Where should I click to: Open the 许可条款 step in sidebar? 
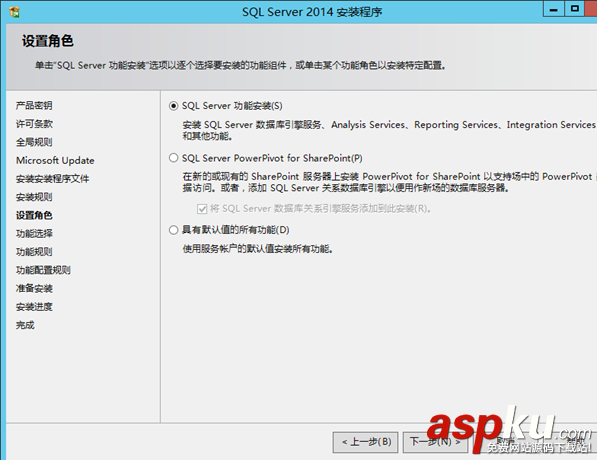34,124
